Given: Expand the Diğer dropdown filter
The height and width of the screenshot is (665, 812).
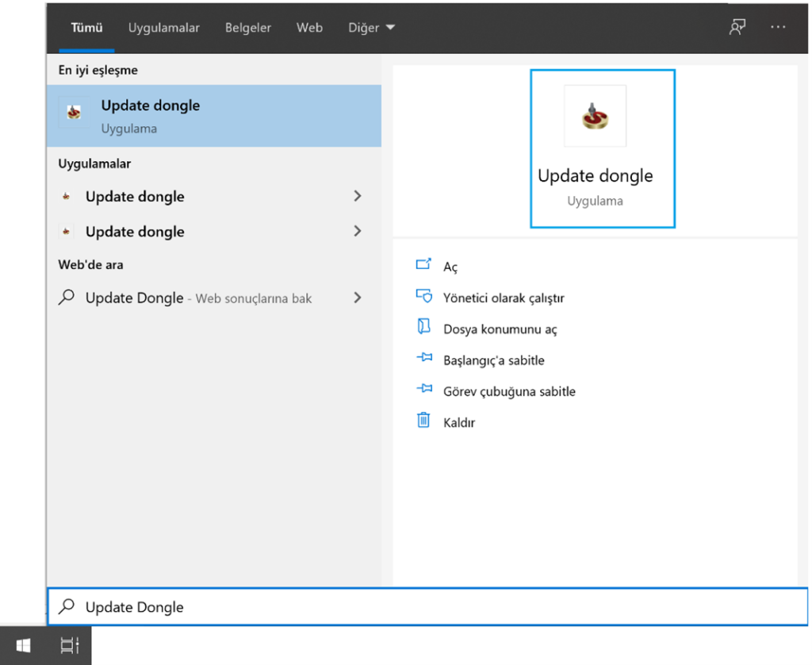Looking at the screenshot, I should (371, 28).
